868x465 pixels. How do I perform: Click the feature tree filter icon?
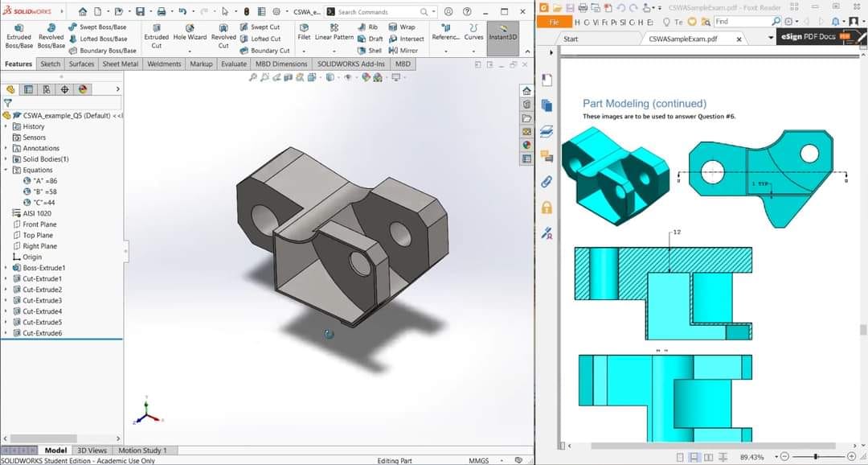pyautogui.click(x=8, y=103)
